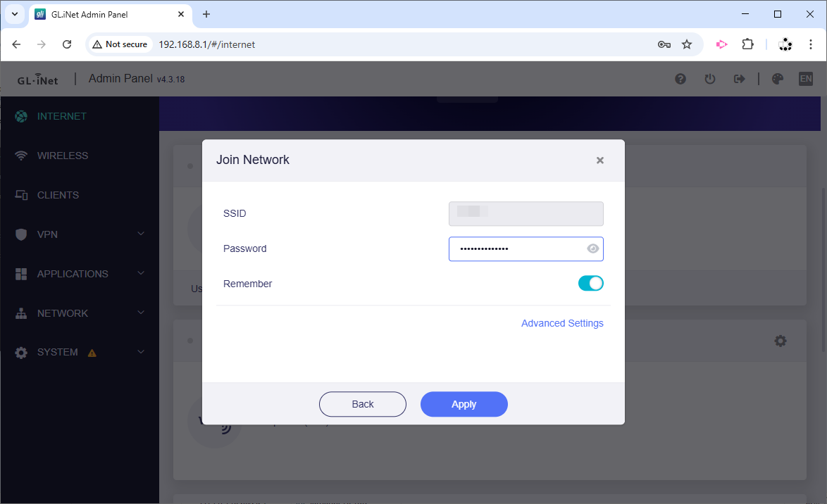Click the reboot power icon in header
This screenshot has height=504, width=827.
point(710,79)
